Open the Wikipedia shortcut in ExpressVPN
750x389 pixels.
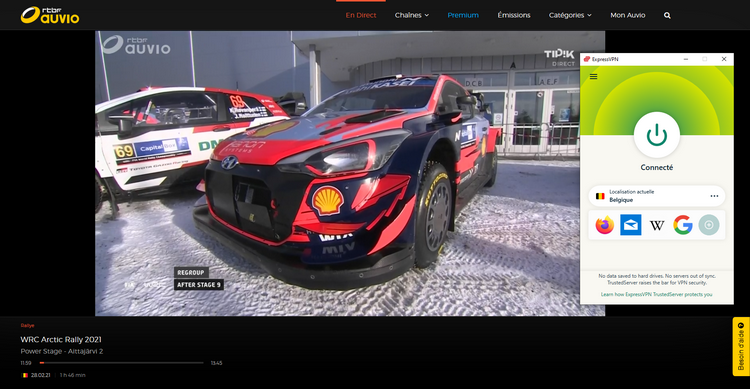click(x=657, y=225)
